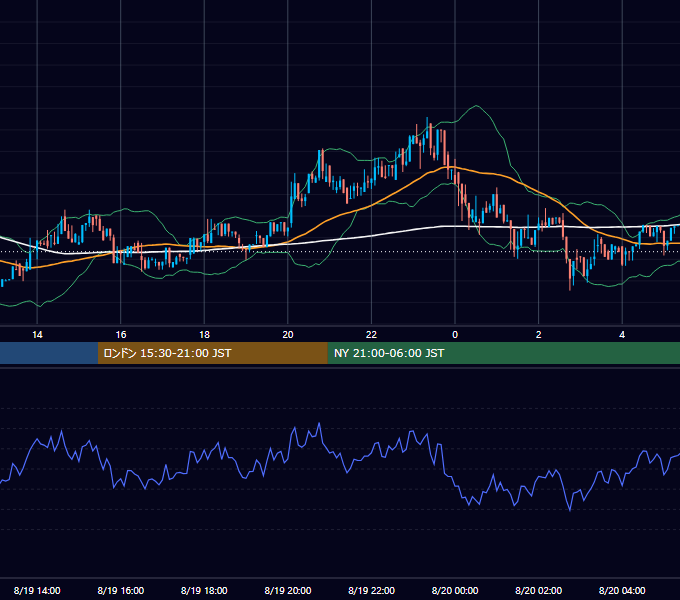Select the London 15:30-21:00 JST session band

tap(212, 353)
